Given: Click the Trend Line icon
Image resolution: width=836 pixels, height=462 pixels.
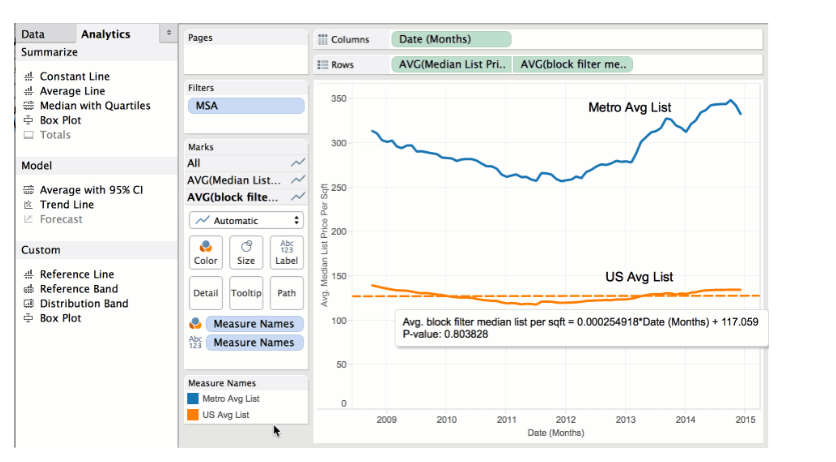Looking at the screenshot, I should [29, 205].
